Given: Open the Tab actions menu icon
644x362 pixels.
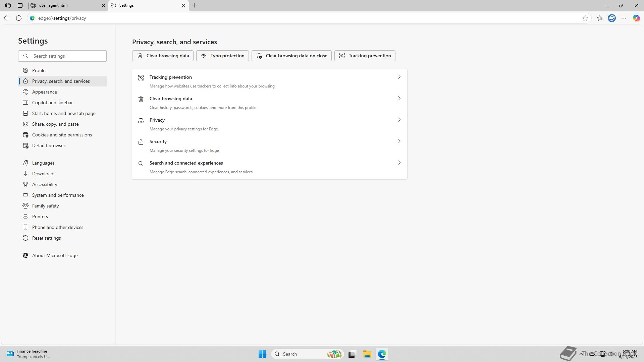Looking at the screenshot, I should [20, 5].
